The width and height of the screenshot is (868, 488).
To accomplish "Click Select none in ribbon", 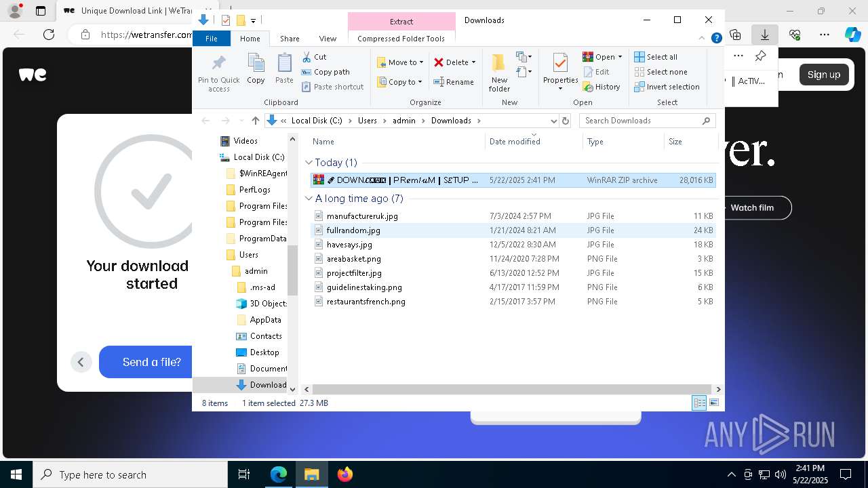I will 660,72.
